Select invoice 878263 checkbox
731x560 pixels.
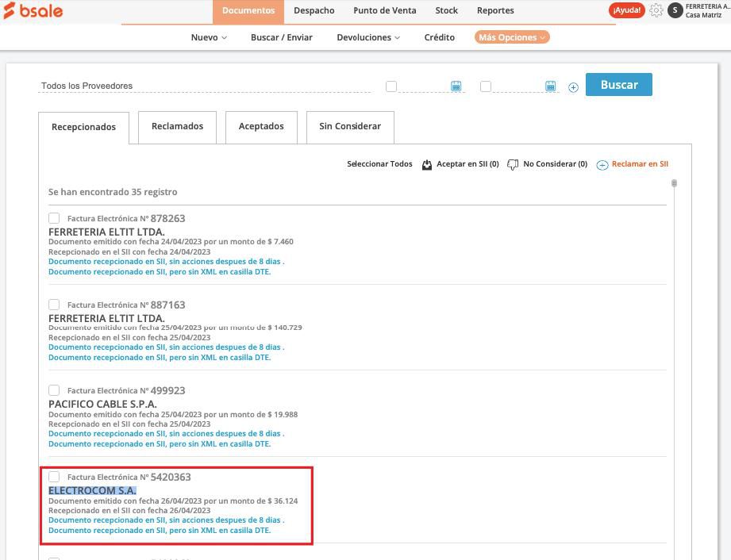[x=54, y=218]
